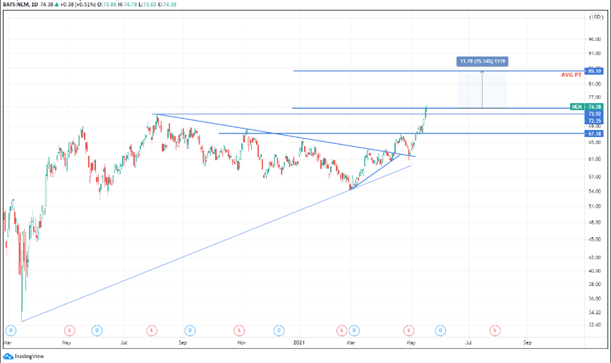Click the 2021 label on time axis
Viewport: 611px width, 363px height.
pos(299,343)
